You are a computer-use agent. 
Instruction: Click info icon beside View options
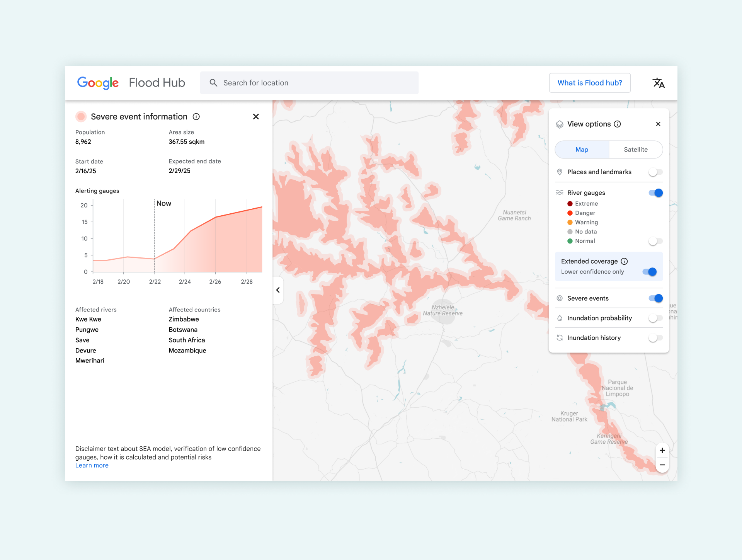click(x=618, y=124)
